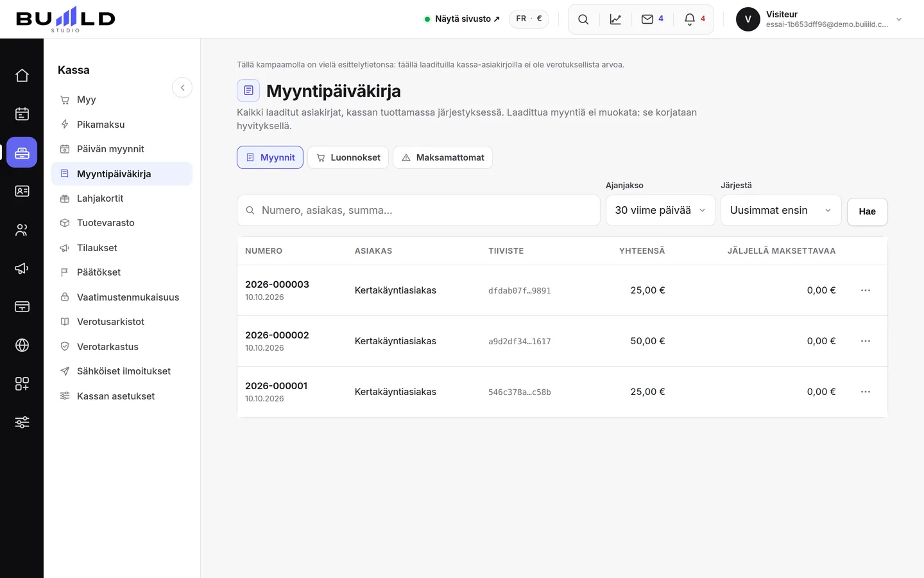Click the TIIVISTE column header
924x578 pixels.
click(506, 251)
